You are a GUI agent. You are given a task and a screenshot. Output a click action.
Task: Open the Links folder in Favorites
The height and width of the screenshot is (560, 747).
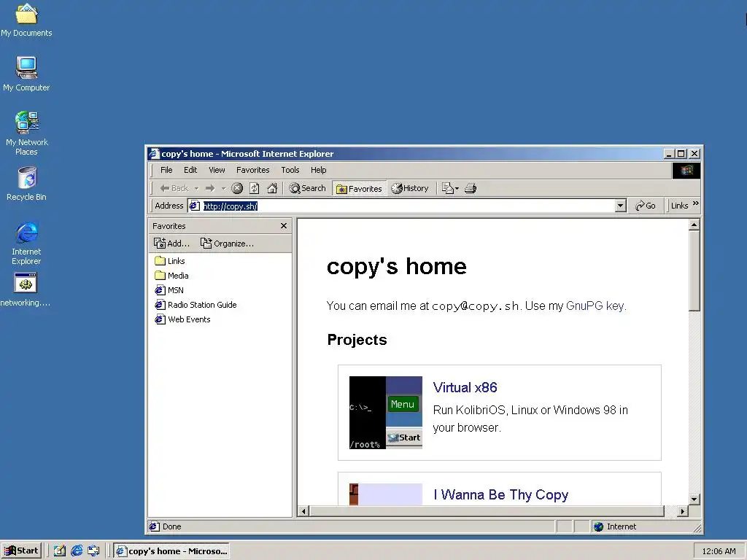[x=170, y=261]
